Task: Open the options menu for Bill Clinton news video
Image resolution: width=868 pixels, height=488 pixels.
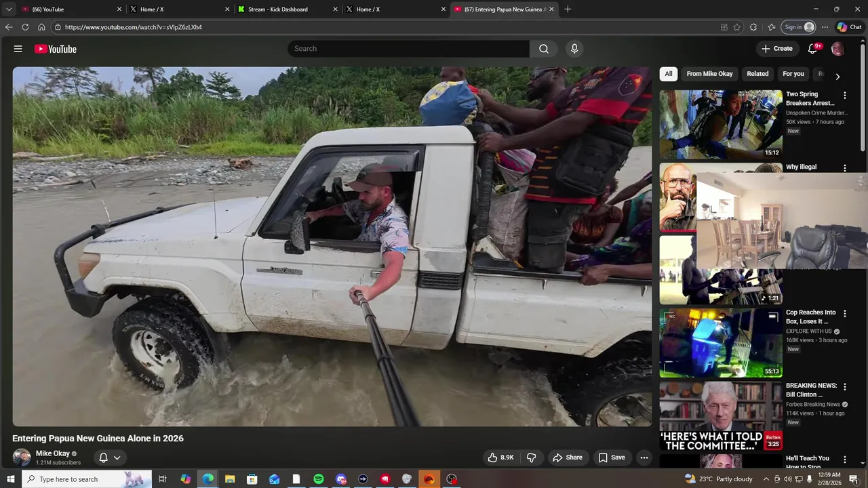Action: 844,386
